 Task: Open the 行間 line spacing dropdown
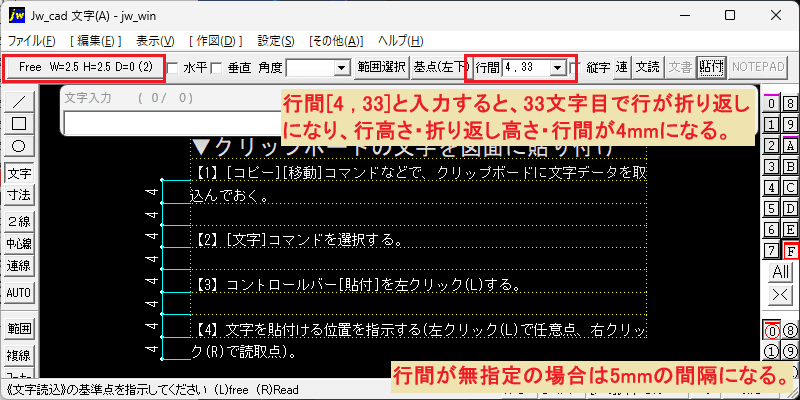[558, 67]
